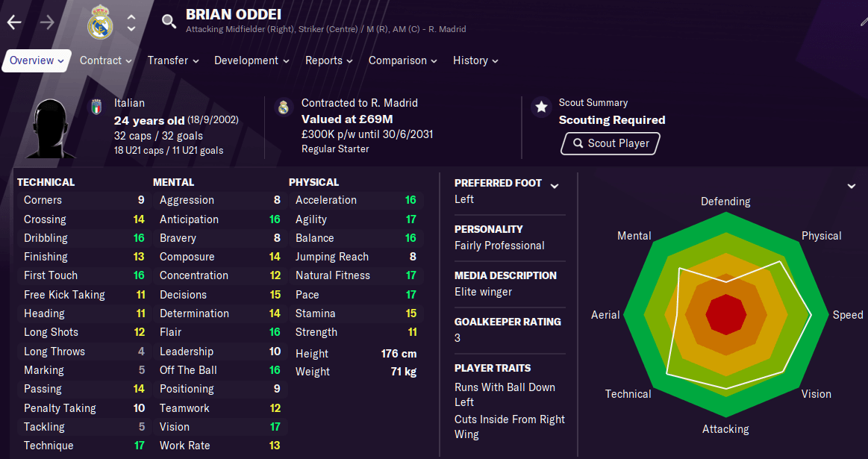
Task: Open the Overview tab dropdown
Action: (37, 61)
